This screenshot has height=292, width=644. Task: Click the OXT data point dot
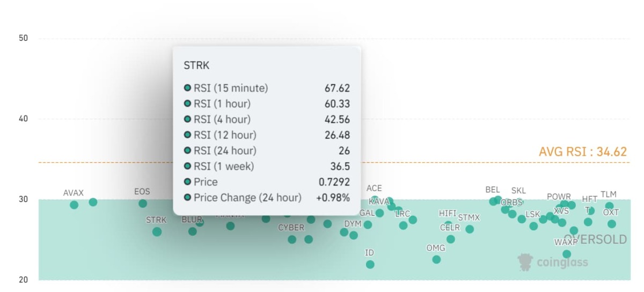click(x=612, y=224)
